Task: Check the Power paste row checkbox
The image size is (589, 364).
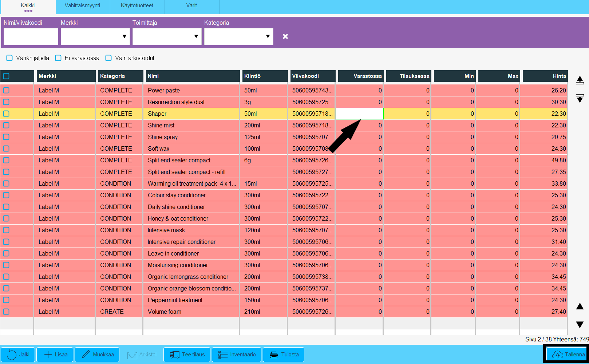Action: [6, 90]
